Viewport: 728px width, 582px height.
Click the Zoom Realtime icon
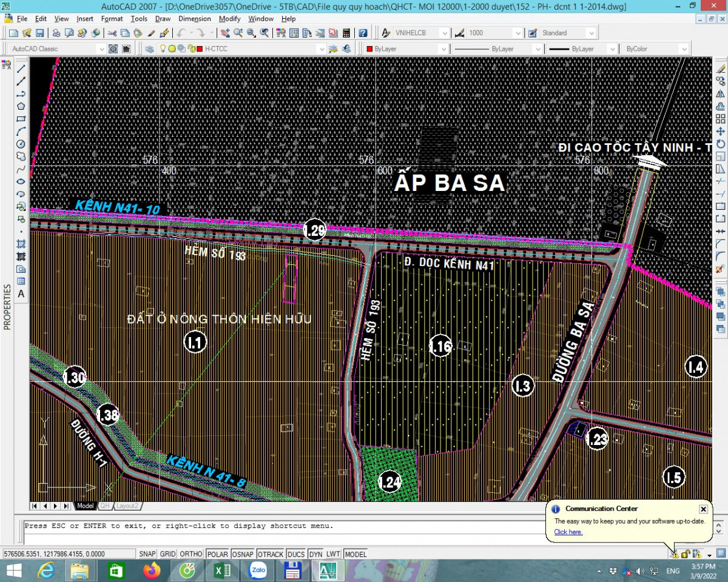click(238, 33)
